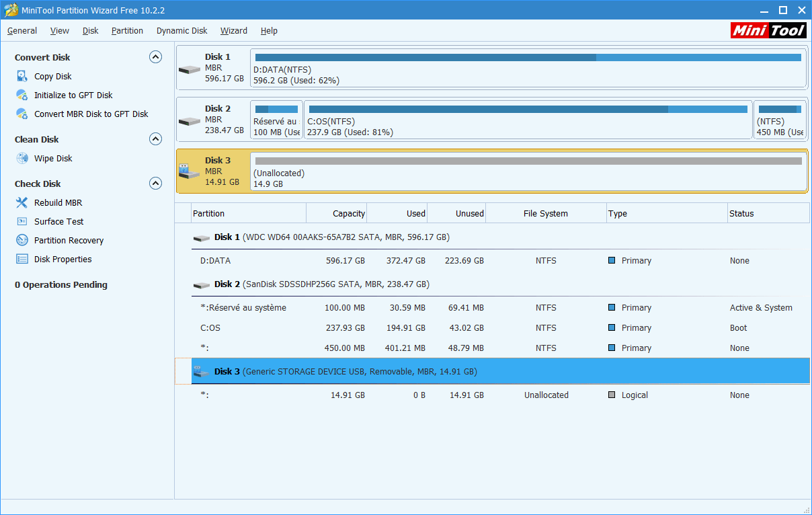The height and width of the screenshot is (515, 812).
Task: Click the Disk Properties action
Action: (x=63, y=259)
